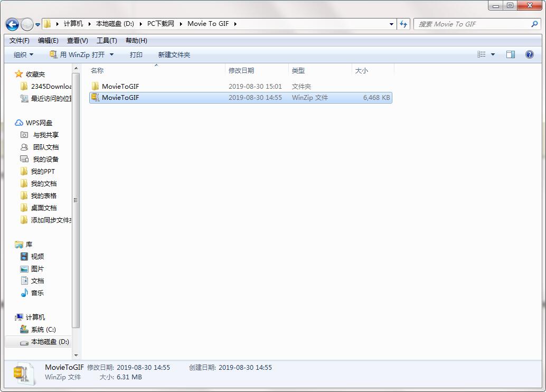This screenshot has width=546, height=392.
Task: Click the change view icon
Action: click(482, 54)
